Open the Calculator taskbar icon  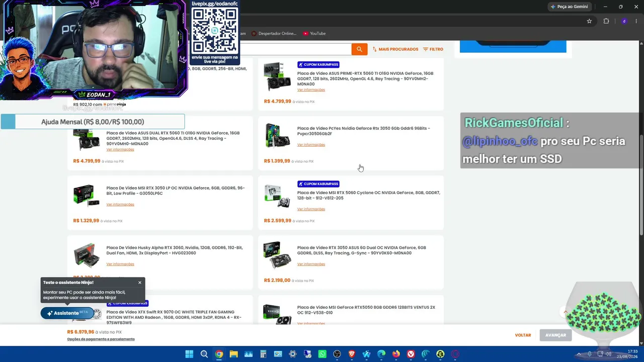click(x=263, y=354)
